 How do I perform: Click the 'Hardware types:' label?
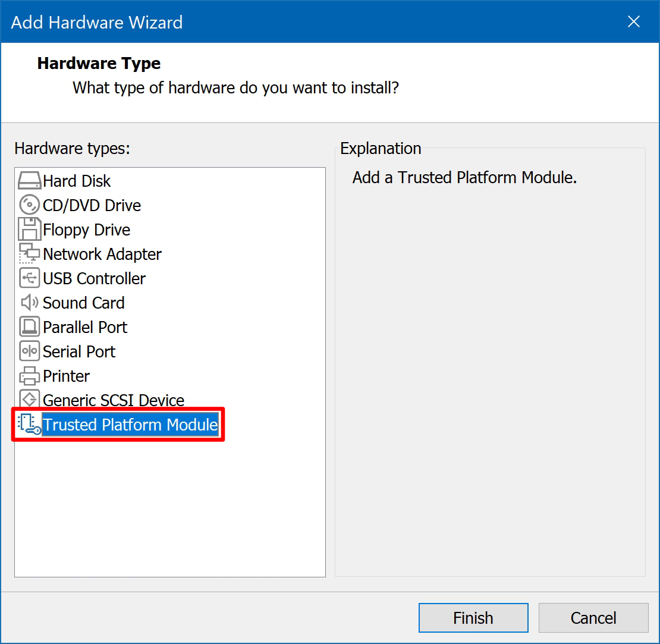[73, 149]
